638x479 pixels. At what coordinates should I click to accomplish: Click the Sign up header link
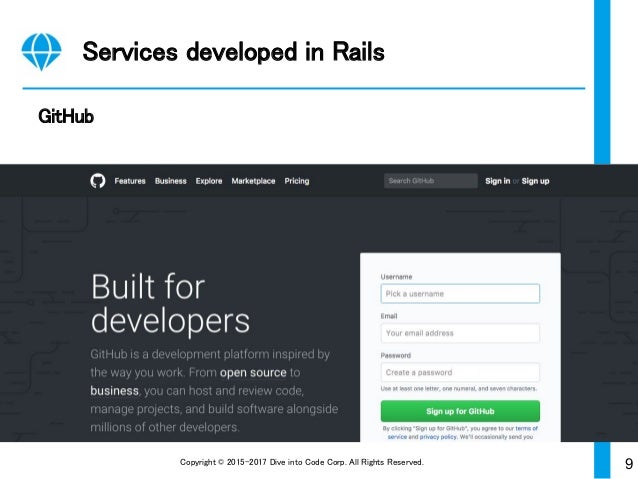click(x=535, y=181)
